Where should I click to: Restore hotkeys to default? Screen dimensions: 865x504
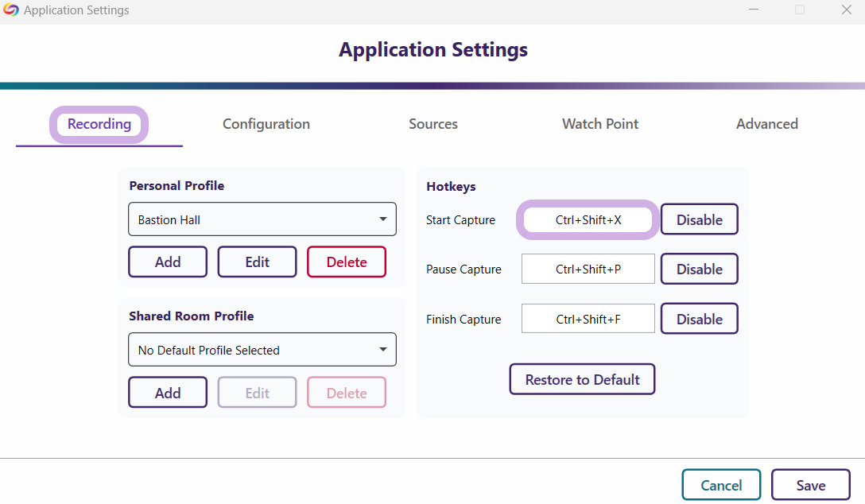click(x=582, y=380)
